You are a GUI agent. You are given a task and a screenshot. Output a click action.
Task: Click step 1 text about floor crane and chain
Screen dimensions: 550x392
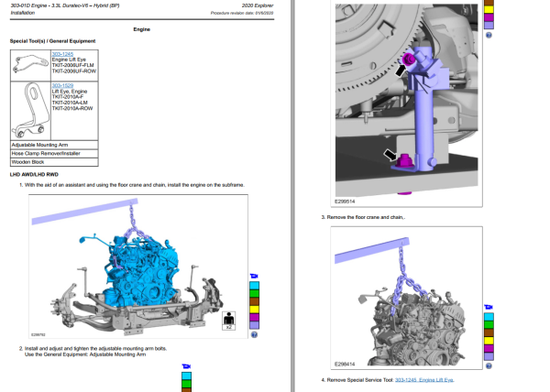tap(135, 185)
